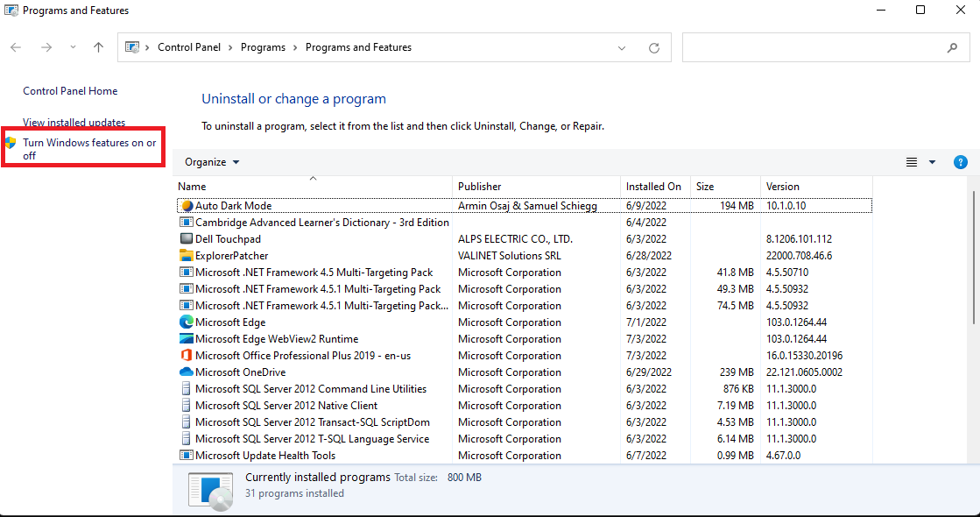Select Microsoft Office Professional Plus icon
The width and height of the screenshot is (980, 517).
pyautogui.click(x=187, y=356)
